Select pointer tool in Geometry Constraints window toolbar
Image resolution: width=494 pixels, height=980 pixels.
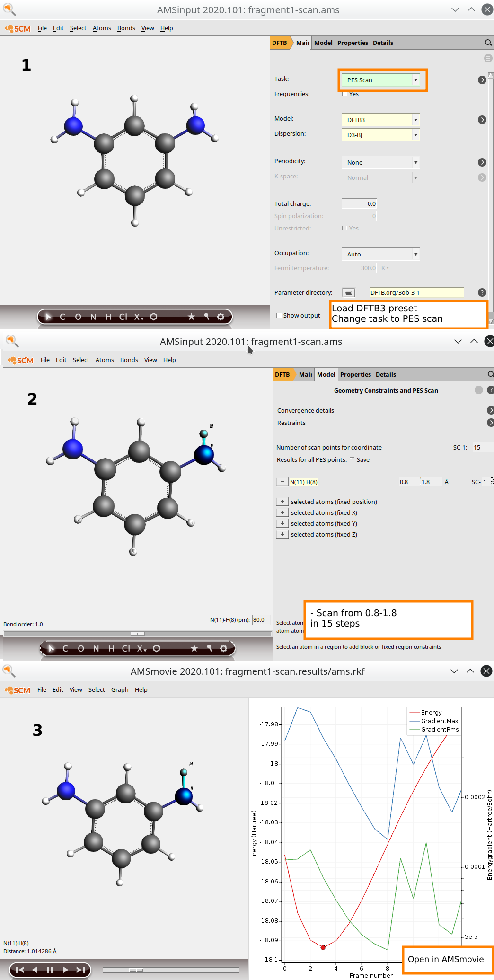(x=51, y=648)
